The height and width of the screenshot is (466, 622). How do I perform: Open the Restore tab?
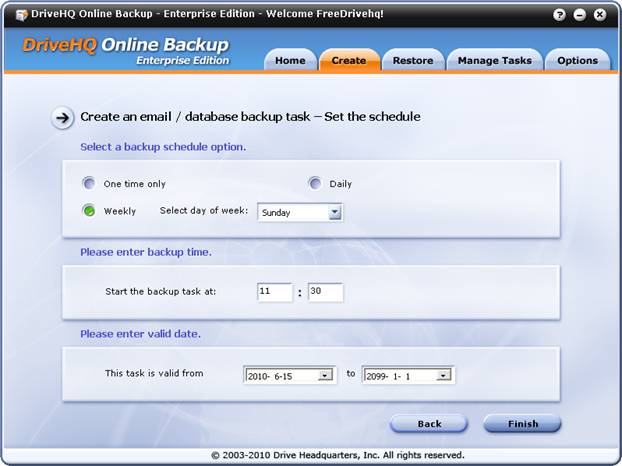coord(412,61)
